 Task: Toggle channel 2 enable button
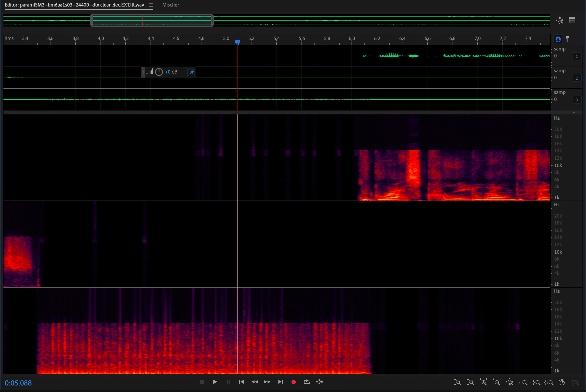(576, 78)
